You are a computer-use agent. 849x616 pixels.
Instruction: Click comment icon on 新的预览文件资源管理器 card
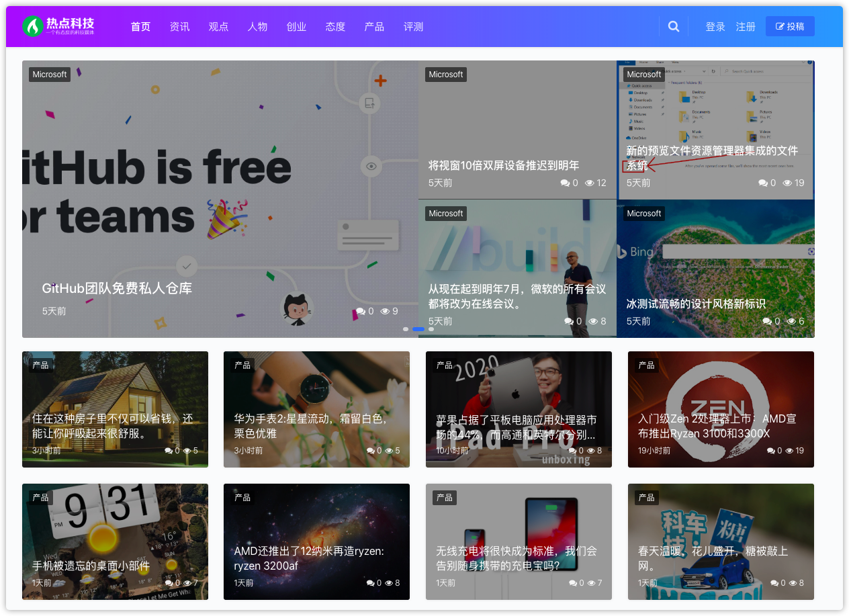point(763,183)
